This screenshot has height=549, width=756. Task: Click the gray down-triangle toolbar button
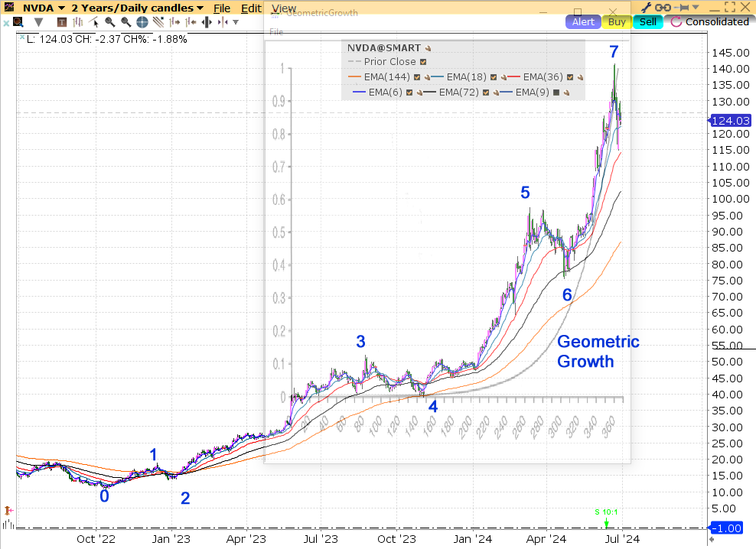[38, 22]
